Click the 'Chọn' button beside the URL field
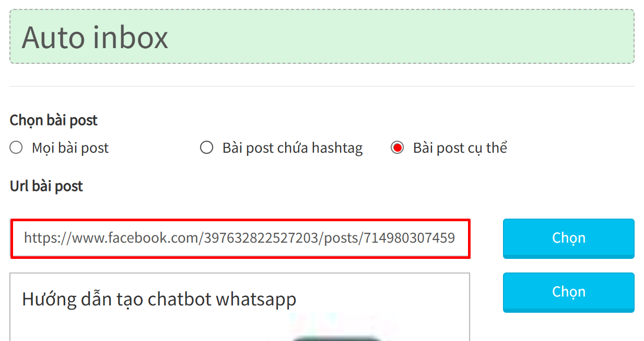The image size is (644, 341). pyautogui.click(x=568, y=238)
